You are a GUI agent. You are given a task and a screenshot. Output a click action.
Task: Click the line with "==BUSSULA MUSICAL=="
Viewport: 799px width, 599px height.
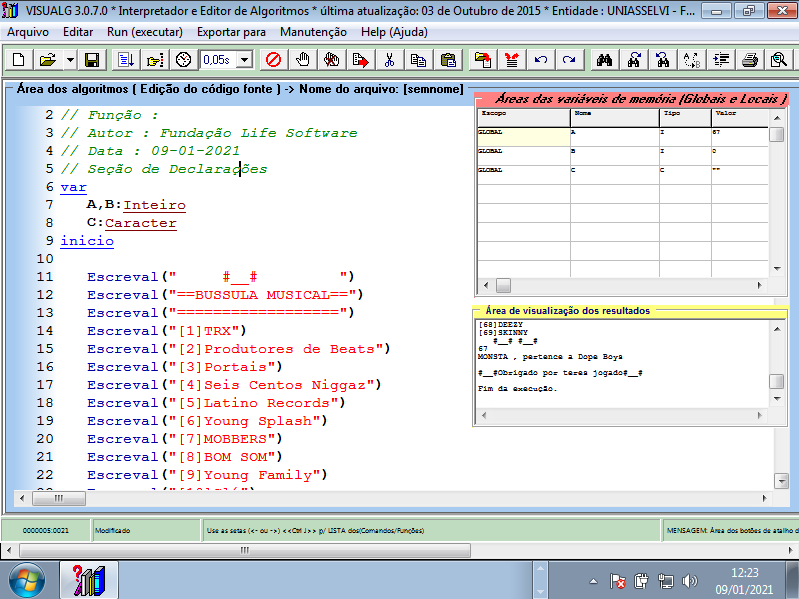click(x=225, y=295)
